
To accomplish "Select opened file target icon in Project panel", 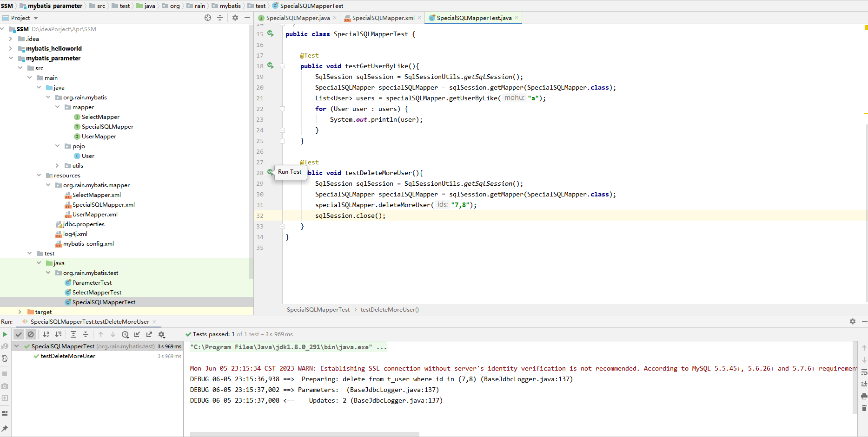I will click(208, 18).
